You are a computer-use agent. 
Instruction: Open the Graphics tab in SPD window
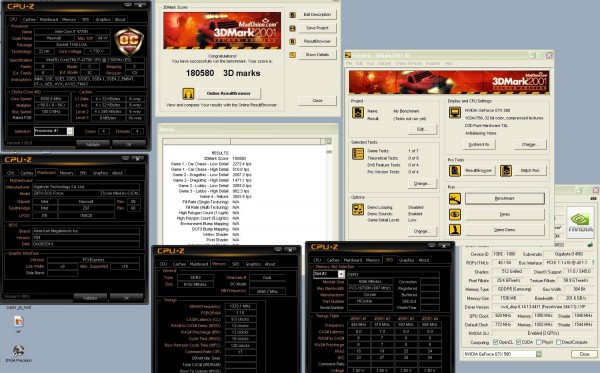pyautogui.click(x=406, y=260)
